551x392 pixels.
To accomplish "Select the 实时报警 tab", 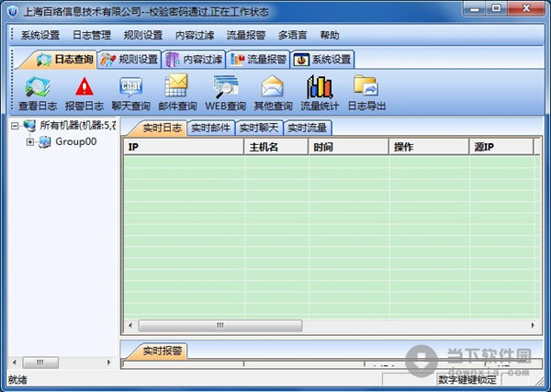I will click(162, 351).
